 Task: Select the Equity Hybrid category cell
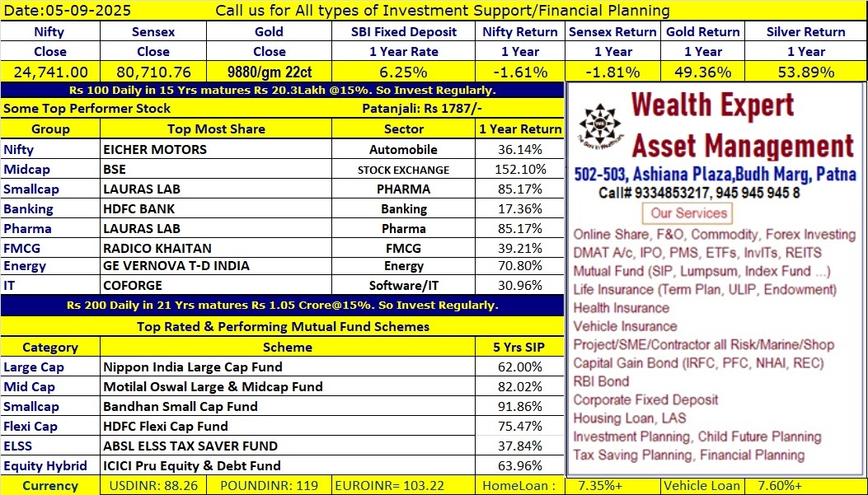coord(50,465)
